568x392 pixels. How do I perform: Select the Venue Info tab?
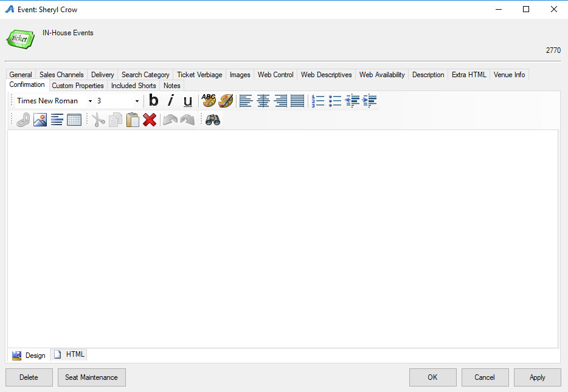pyautogui.click(x=509, y=75)
